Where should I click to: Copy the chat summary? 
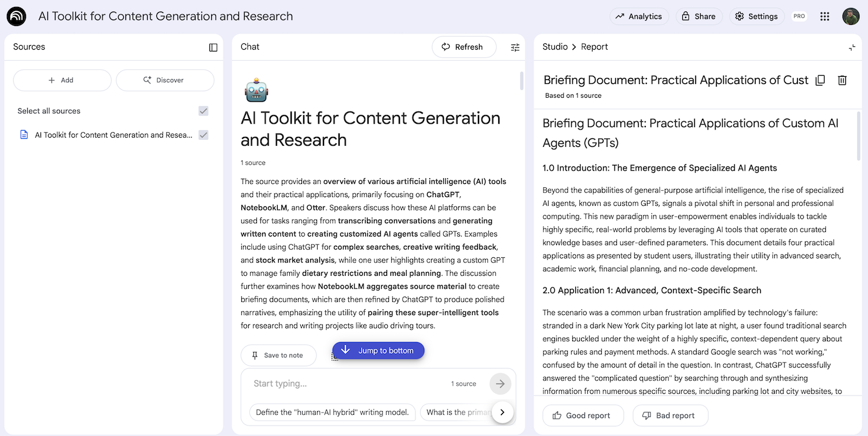[x=335, y=357]
